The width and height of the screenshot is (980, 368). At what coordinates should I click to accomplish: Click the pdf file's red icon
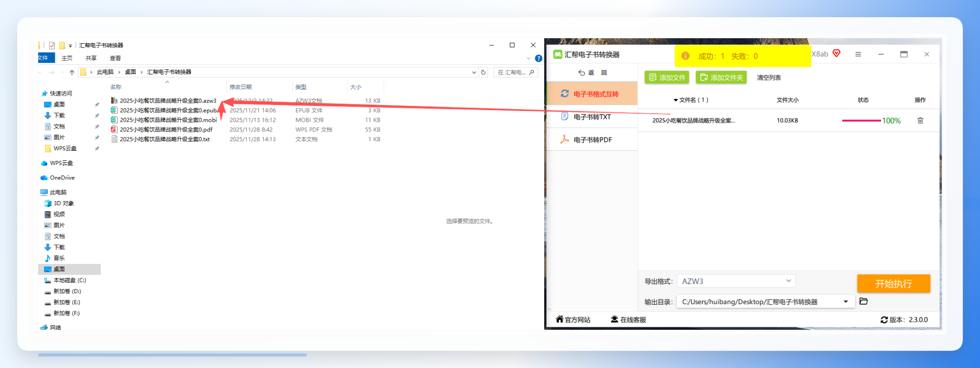[114, 129]
